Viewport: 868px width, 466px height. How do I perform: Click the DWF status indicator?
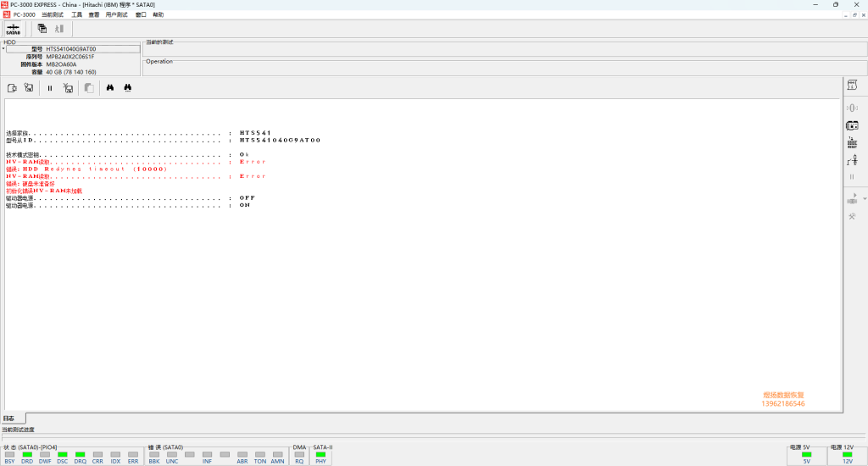(x=45, y=458)
